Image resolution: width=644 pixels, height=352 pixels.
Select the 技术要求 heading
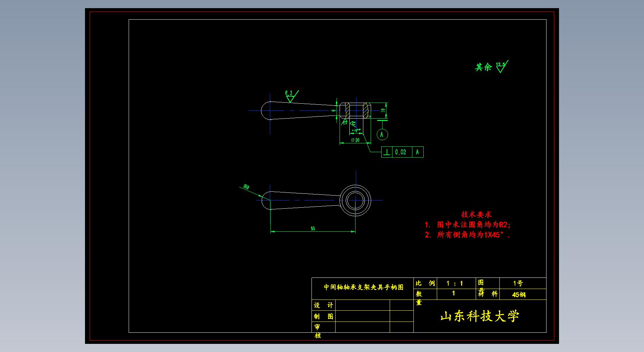tap(476, 214)
